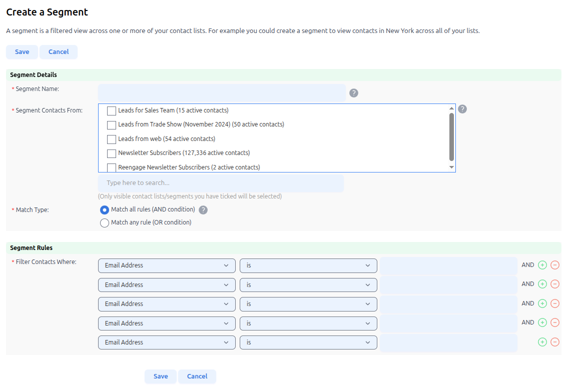Focus the 'Type here to search' box

click(221, 183)
